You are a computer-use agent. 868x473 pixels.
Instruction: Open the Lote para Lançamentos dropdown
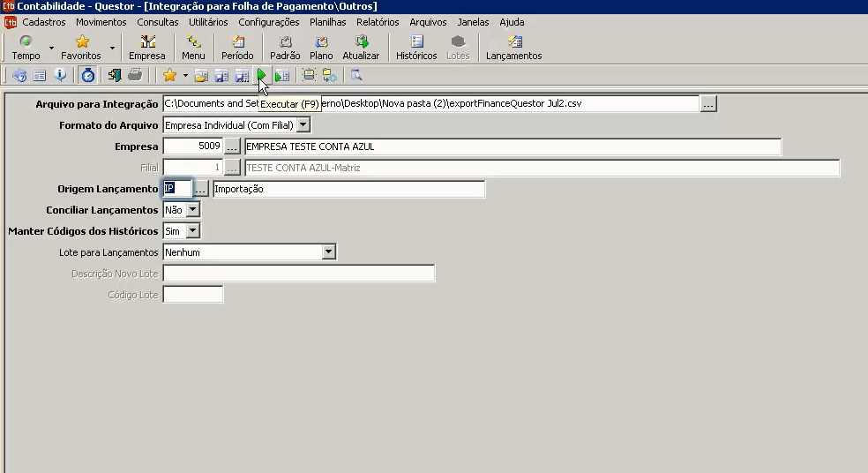tap(329, 252)
